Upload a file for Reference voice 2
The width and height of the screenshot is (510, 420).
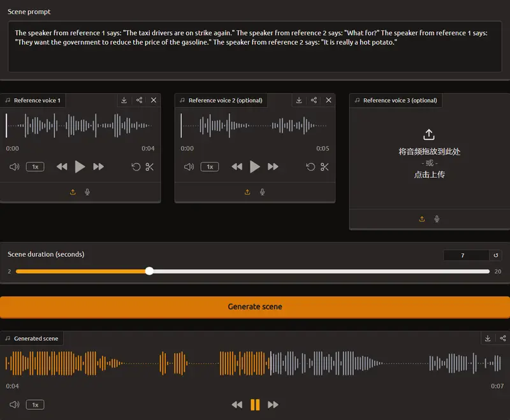pos(247,192)
